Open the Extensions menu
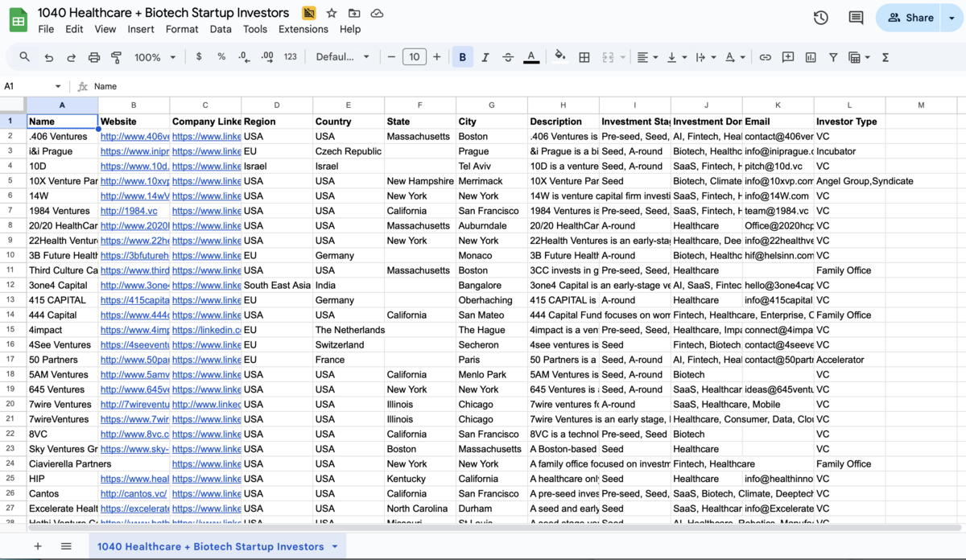Viewport: 966px width, 560px height. [x=303, y=29]
